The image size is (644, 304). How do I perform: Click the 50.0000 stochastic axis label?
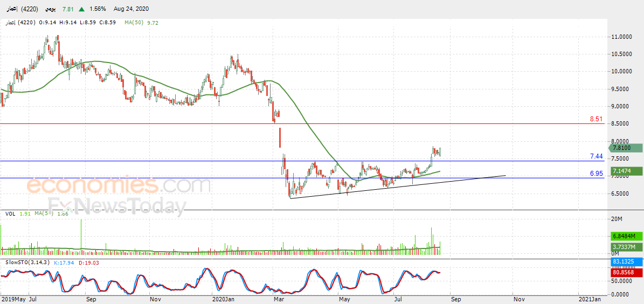click(x=621, y=281)
